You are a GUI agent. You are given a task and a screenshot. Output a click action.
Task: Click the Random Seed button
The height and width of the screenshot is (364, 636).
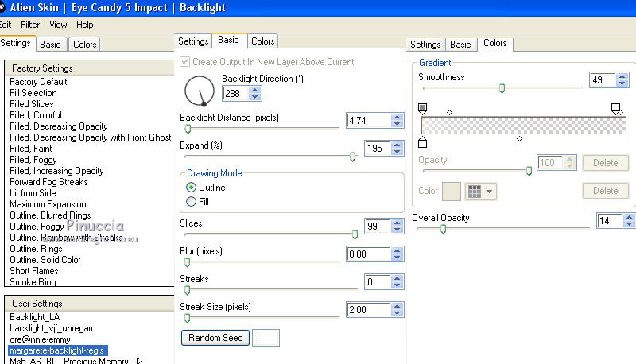pos(215,338)
